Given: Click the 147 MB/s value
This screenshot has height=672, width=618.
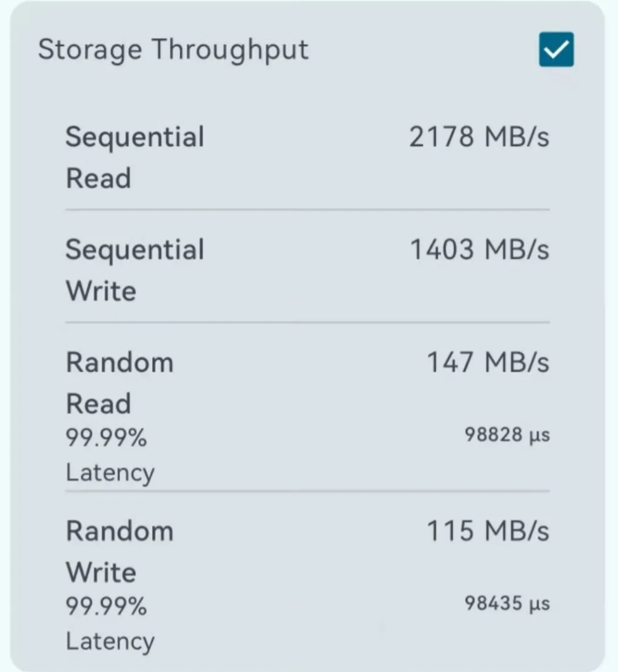Looking at the screenshot, I should pyautogui.click(x=488, y=362).
